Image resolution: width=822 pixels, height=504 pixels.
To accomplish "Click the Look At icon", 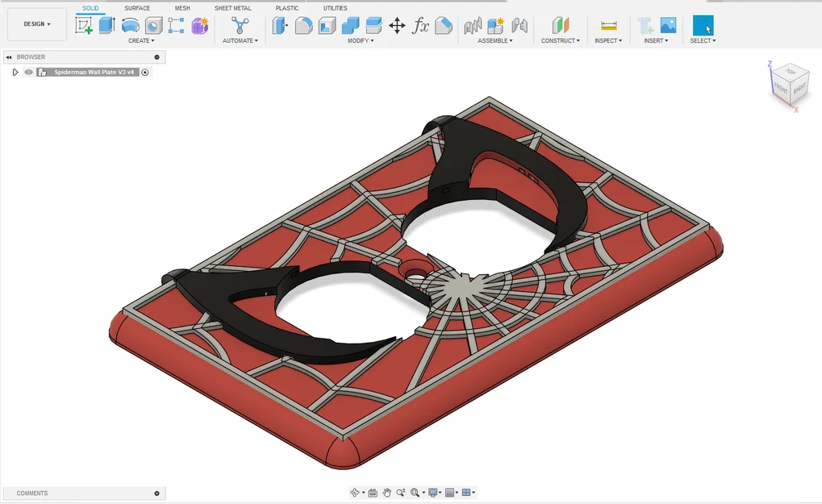I will coord(373,493).
